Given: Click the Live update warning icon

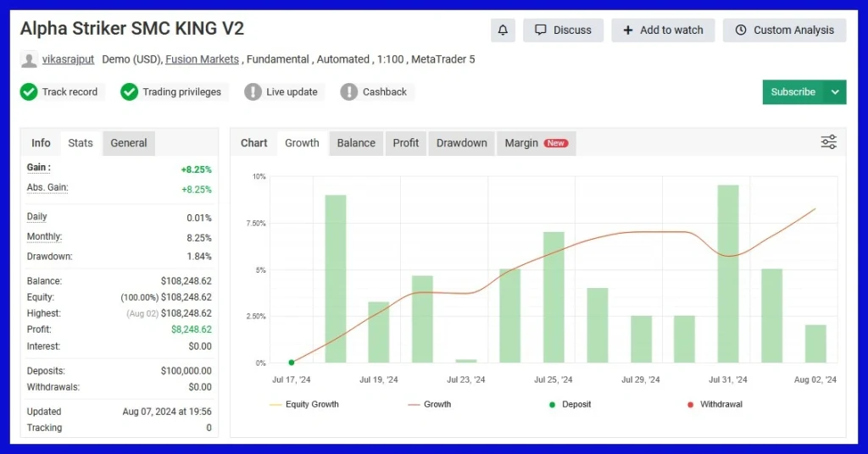Looking at the screenshot, I should click(x=253, y=91).
